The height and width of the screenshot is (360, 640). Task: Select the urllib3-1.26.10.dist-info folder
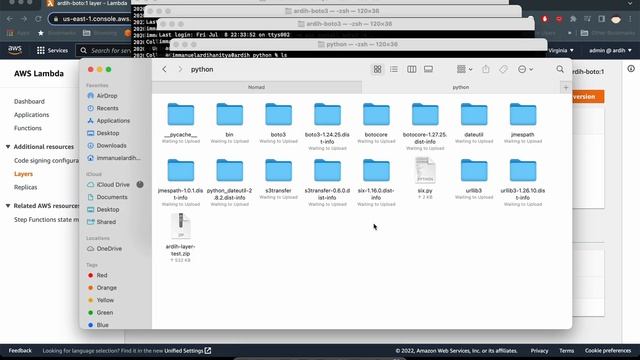523,171
